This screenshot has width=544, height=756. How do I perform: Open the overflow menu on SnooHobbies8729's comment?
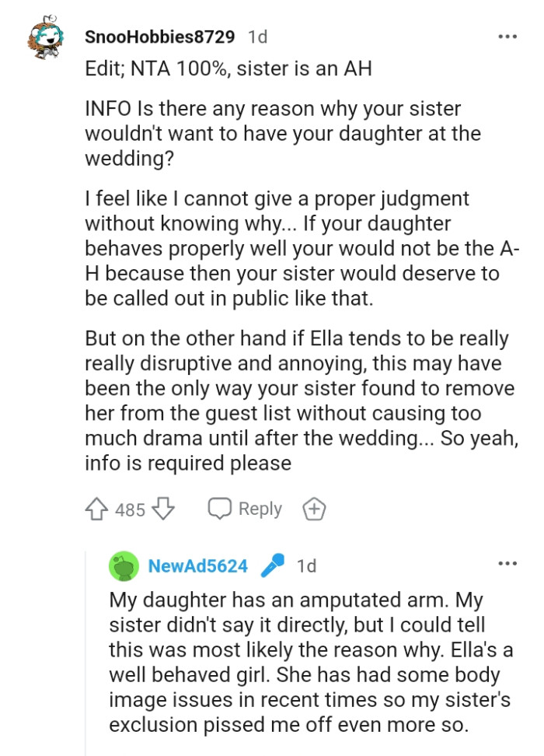point(507,34)
